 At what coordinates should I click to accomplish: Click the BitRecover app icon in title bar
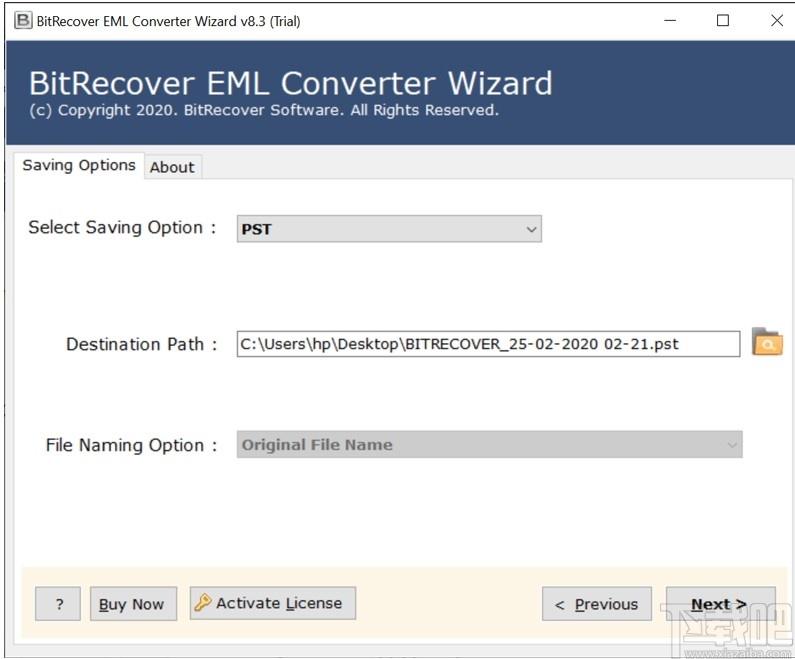(23, 21)
